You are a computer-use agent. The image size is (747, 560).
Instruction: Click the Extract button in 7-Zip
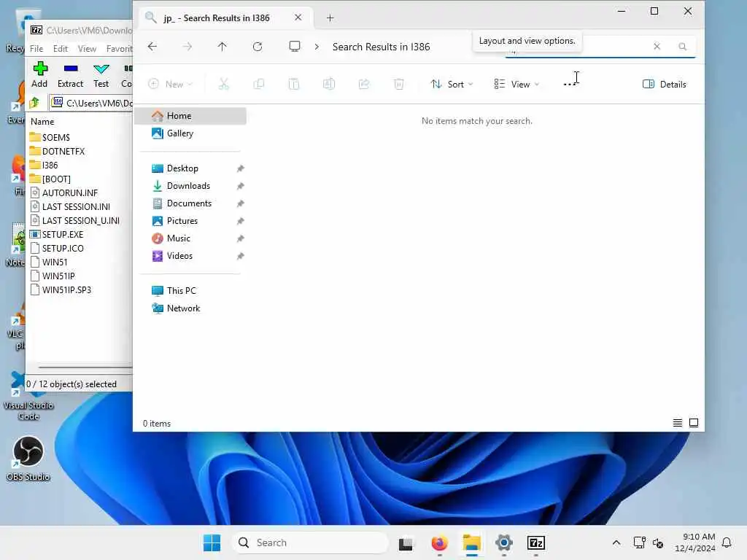pyautogui.click(x=71, y=74)
